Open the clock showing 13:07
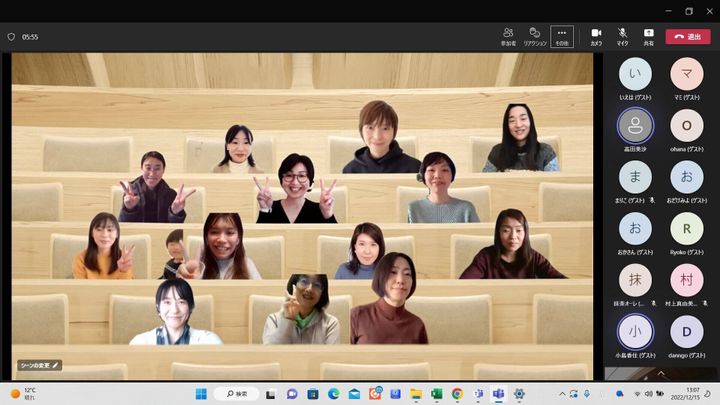720x405 pixels. (692, 394)
